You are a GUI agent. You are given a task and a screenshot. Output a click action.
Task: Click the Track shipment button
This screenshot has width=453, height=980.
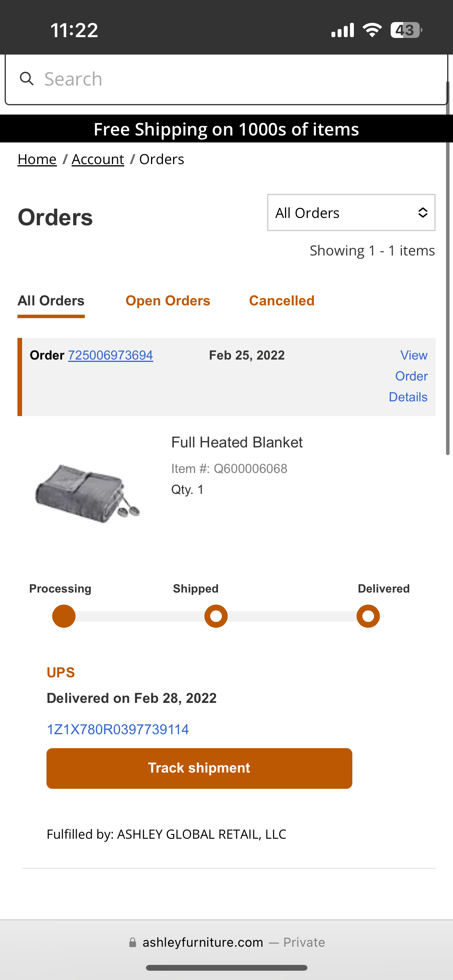coord(199,768)
